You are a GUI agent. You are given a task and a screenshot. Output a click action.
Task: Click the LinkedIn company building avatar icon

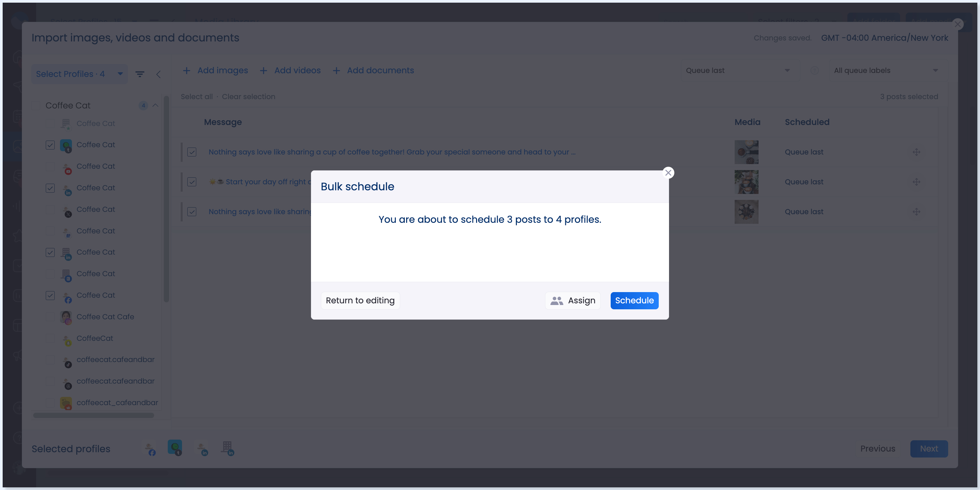pyautogui.click(x=67, y=254)
